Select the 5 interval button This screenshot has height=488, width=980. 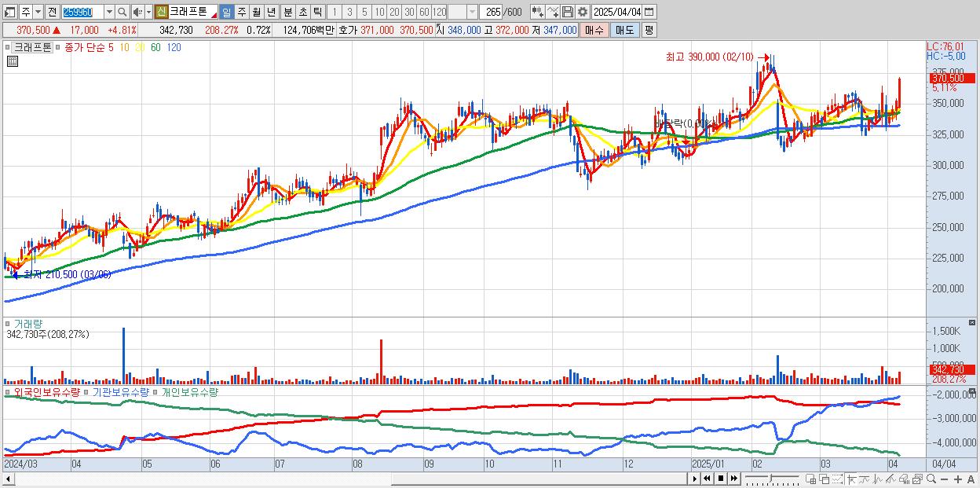pos(364,12)
